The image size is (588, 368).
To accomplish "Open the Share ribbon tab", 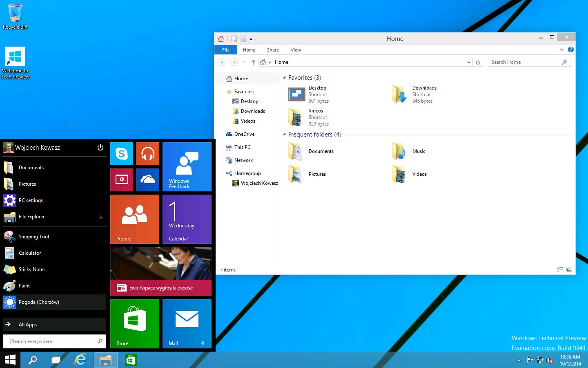I will 273,50.
